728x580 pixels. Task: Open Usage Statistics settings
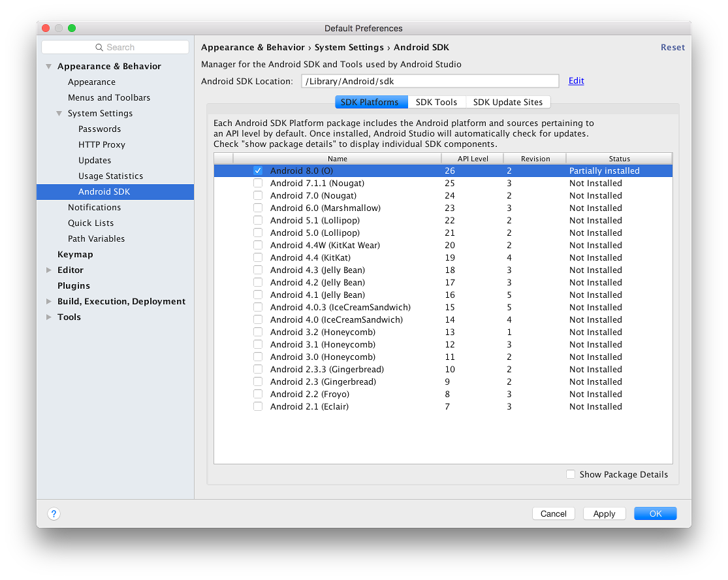coord(110,176)
